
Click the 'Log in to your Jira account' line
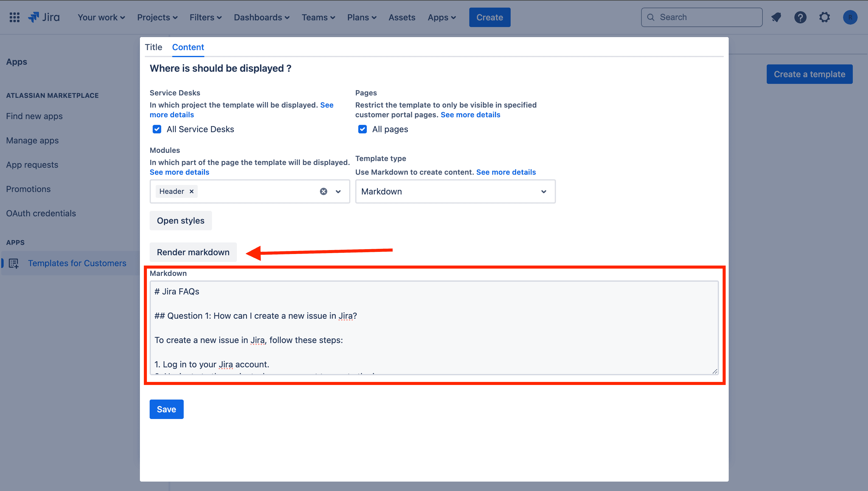(212, 364)
